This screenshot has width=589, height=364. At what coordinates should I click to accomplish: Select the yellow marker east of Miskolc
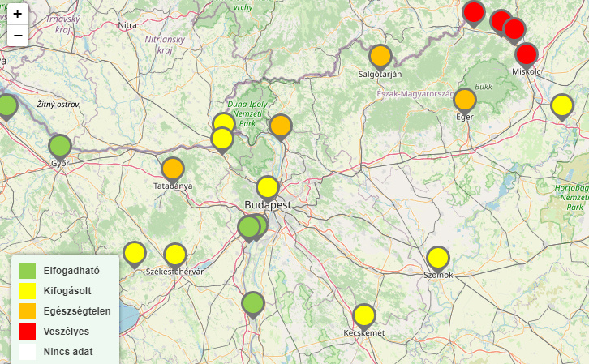[561, 105]
